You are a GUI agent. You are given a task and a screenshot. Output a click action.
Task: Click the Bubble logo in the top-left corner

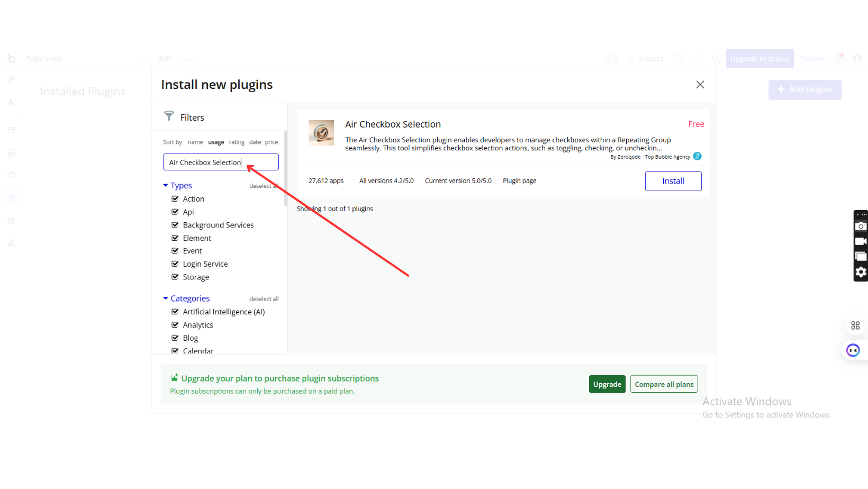pos(11,58)
